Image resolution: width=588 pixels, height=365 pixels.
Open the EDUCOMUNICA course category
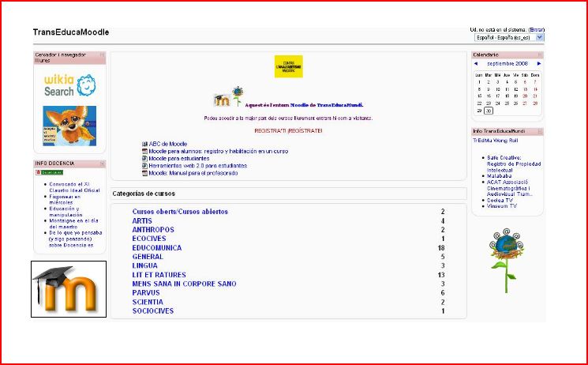pyautogui.click(x=157, y=248)
